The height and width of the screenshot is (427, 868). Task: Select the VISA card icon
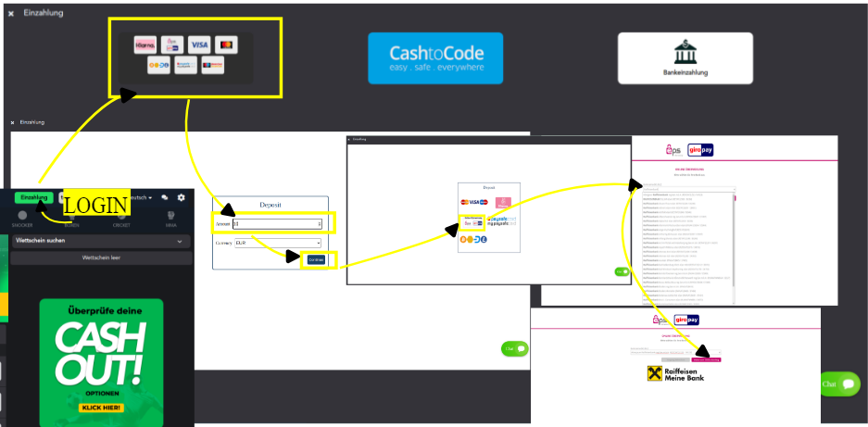(199, 44)
